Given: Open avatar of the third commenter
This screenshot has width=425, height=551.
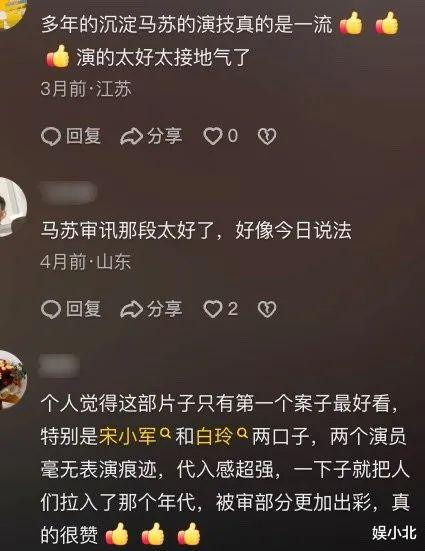Looking at the screenshot, I should (13, 380).
